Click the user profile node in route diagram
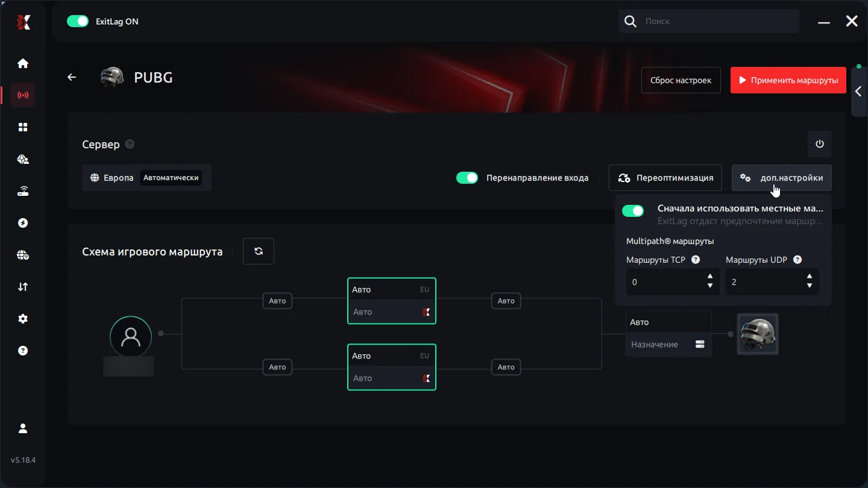 click(131, 337)
